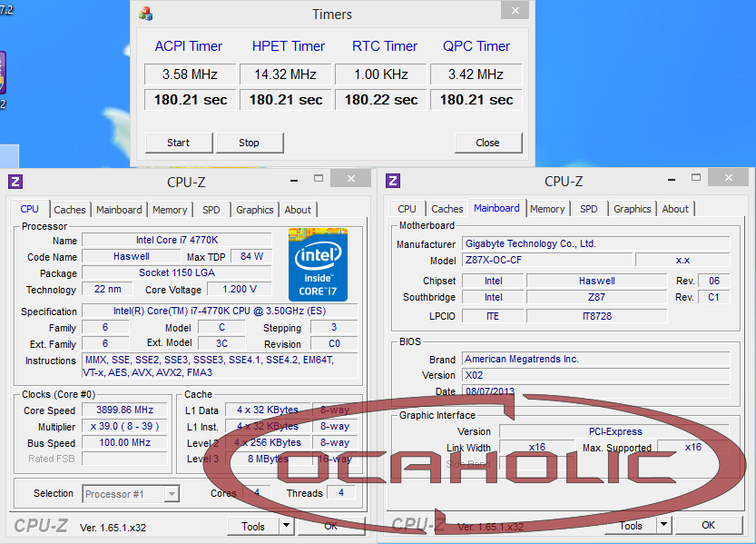Click the 180.22 sec RTC elapsed value

pyautogui.click(x=381, y=100)
